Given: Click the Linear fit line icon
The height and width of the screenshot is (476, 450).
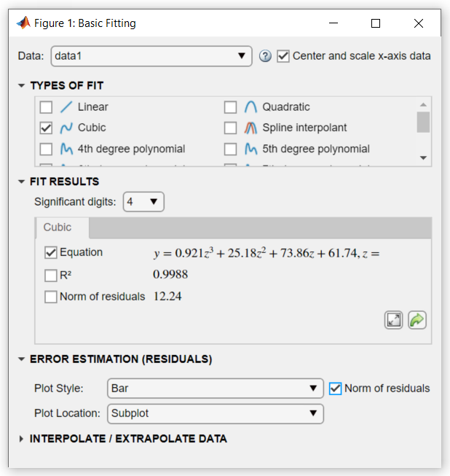Looking at the screenshot, I should pyautogui.click(x=66, y=107).
